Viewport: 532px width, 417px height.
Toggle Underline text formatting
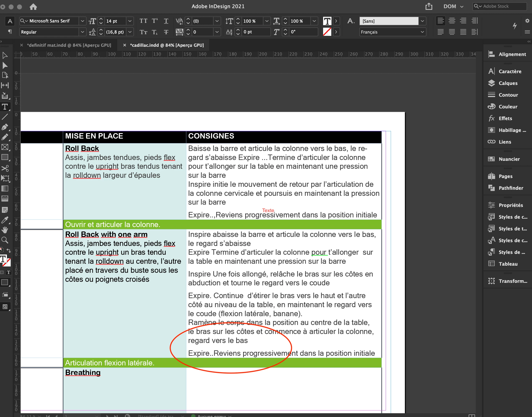166,21
